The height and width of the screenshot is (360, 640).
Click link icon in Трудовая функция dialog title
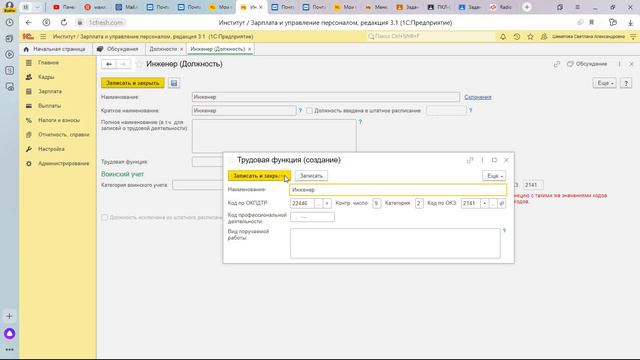point(470,160)
